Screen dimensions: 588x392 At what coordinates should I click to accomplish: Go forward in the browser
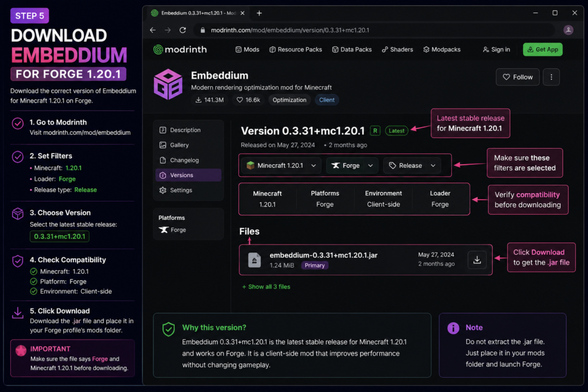click(x=168, y=30)
